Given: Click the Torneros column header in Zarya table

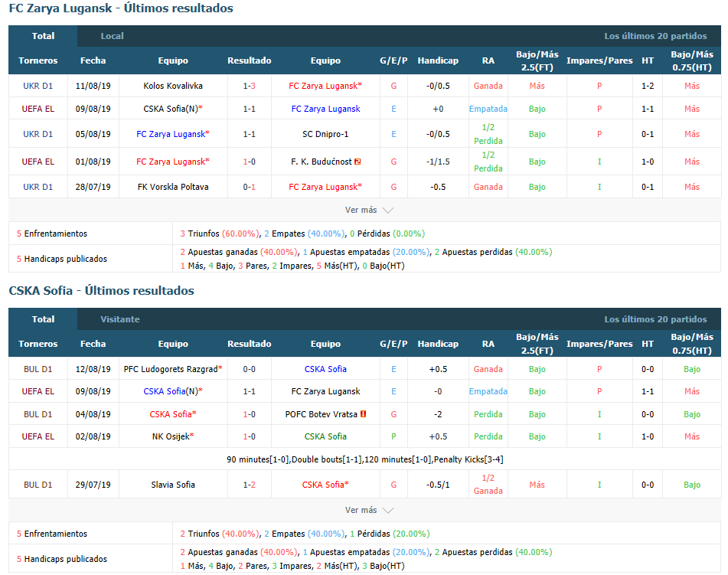Looking at the screenshot, I should [38, 60].
